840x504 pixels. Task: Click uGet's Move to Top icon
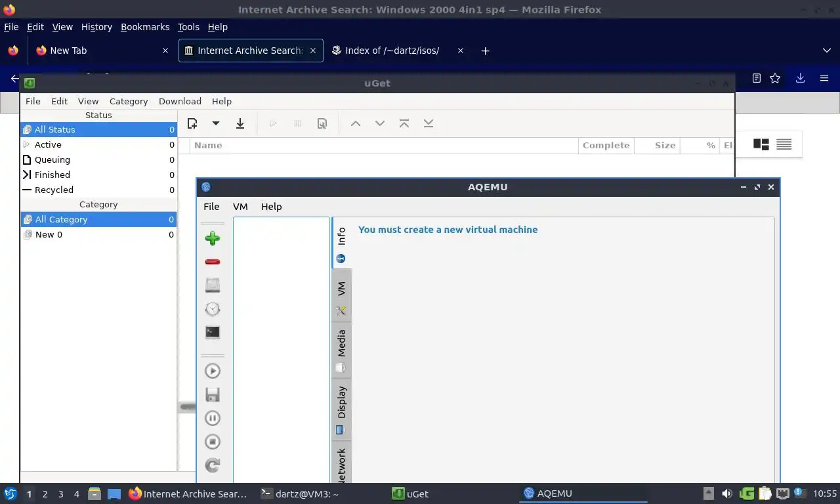[x=404, y=123]
